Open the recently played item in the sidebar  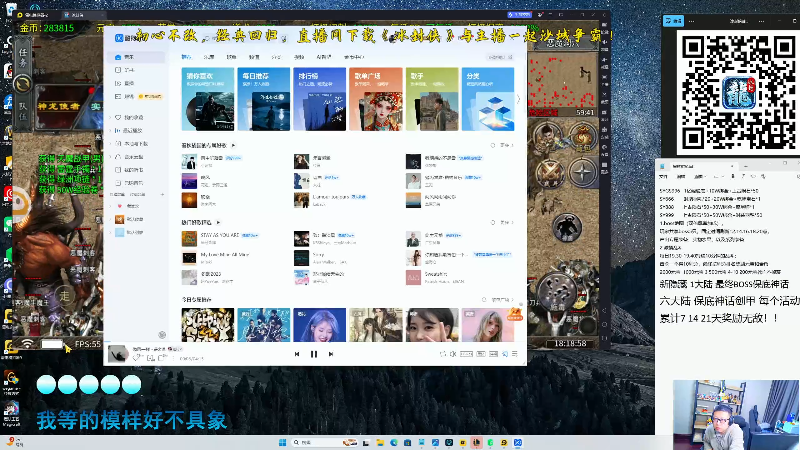(x=130, y=131)
